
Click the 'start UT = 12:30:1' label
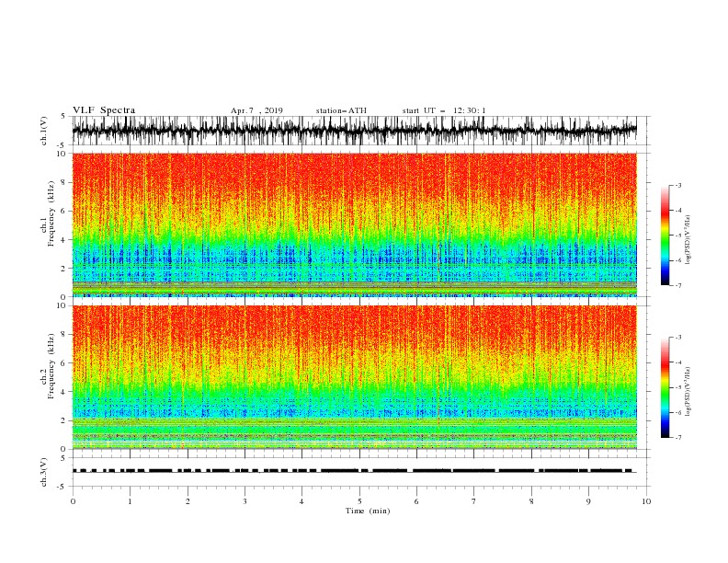tap(444, 110)
